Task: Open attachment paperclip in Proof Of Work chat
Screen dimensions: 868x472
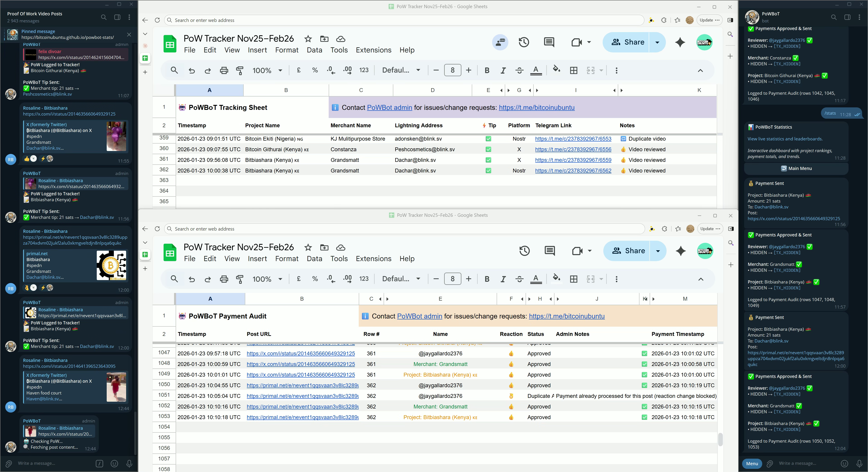Action: (x=9, y=464)
